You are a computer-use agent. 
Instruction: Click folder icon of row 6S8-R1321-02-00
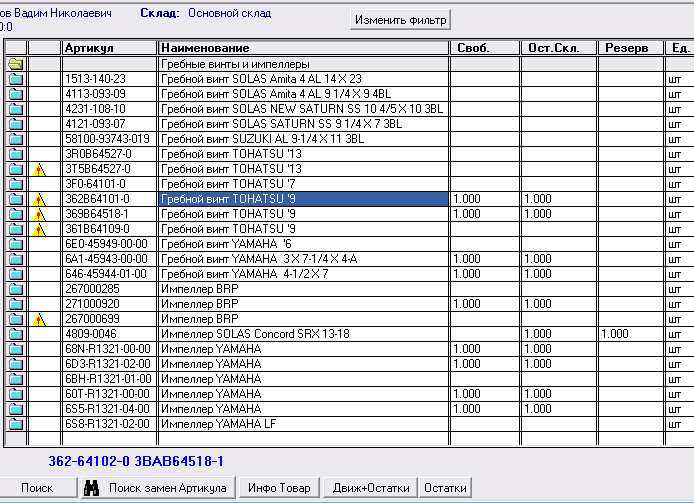coord(15,424)
